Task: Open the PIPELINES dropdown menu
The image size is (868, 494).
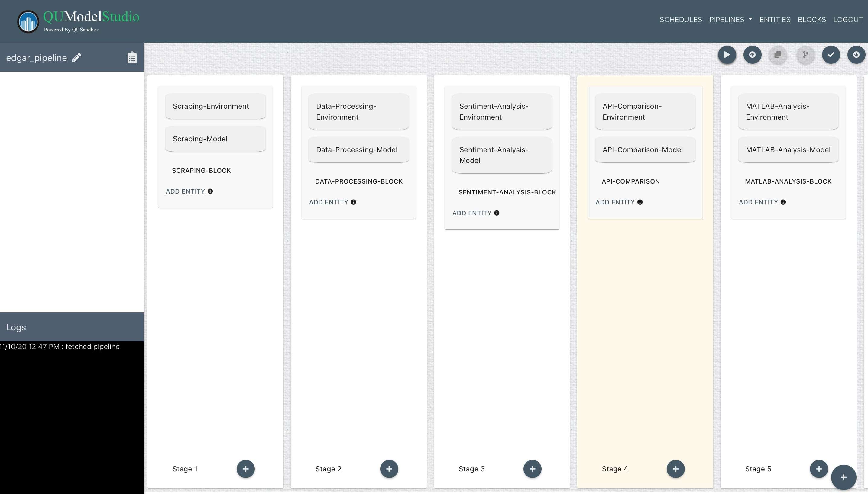Action: pos(730,19)
